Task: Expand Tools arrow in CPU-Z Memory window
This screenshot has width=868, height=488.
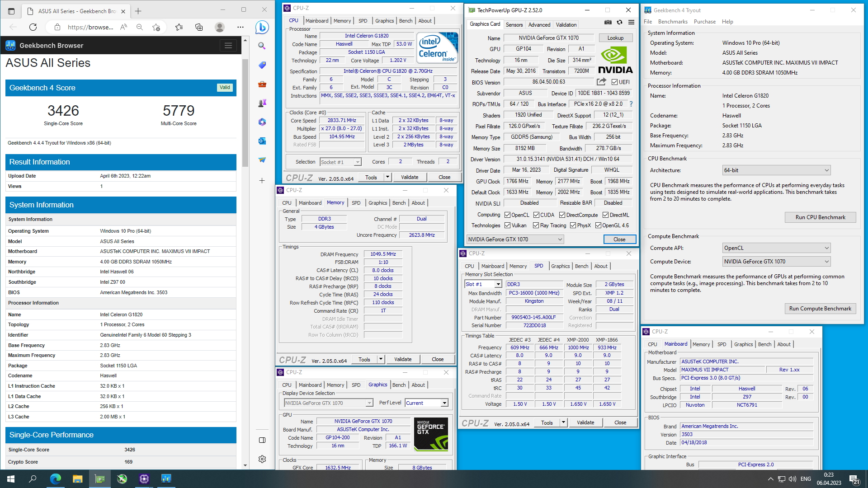Action: click(381, 359)
